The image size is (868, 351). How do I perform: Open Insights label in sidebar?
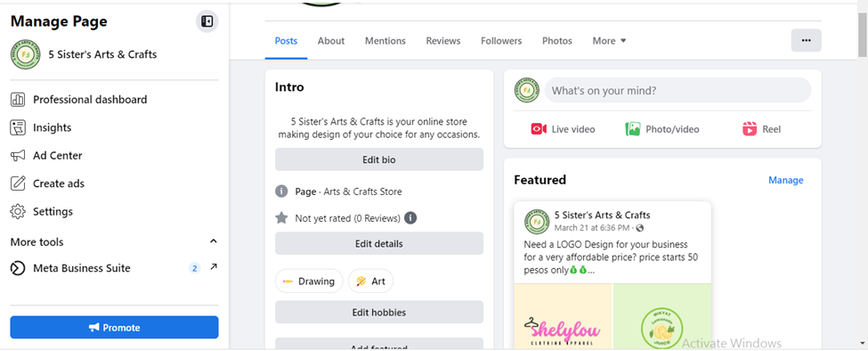click(52, 128)
